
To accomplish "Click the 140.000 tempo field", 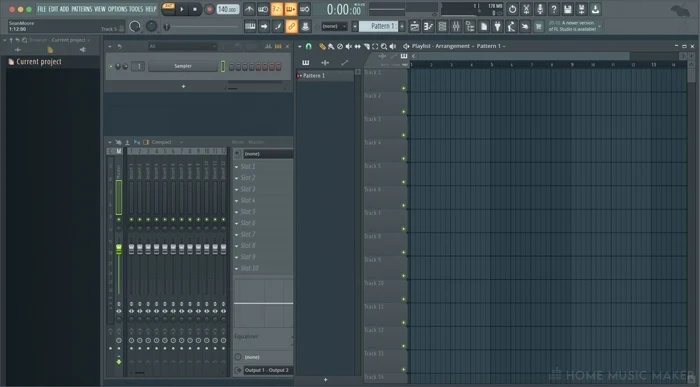I will [228, 9].
